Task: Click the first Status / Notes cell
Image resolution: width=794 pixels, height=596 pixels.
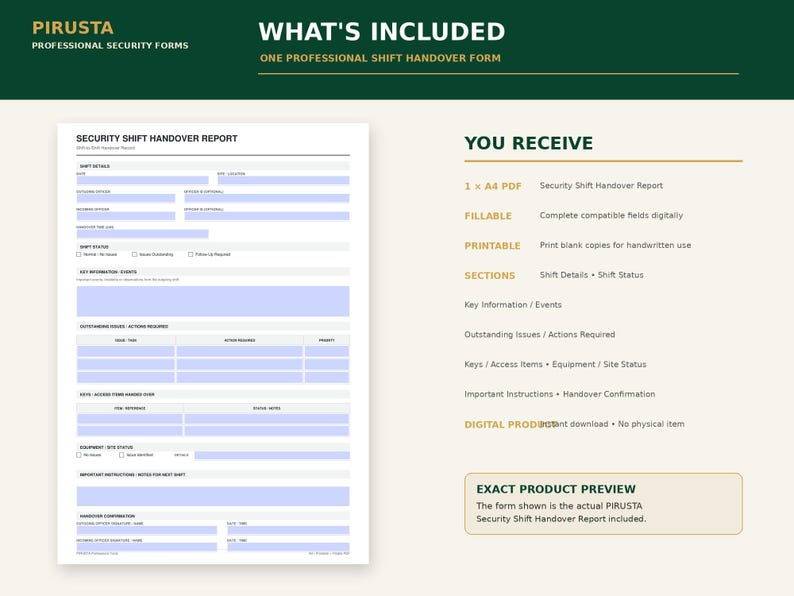Action: click(266, 419)
